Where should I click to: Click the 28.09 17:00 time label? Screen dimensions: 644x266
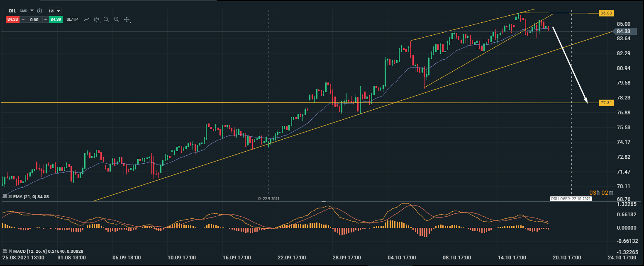[x=347, y=258]
